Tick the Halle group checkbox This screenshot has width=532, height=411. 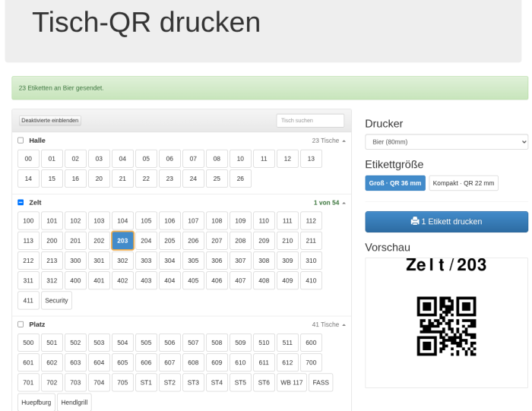pos(21,141)
